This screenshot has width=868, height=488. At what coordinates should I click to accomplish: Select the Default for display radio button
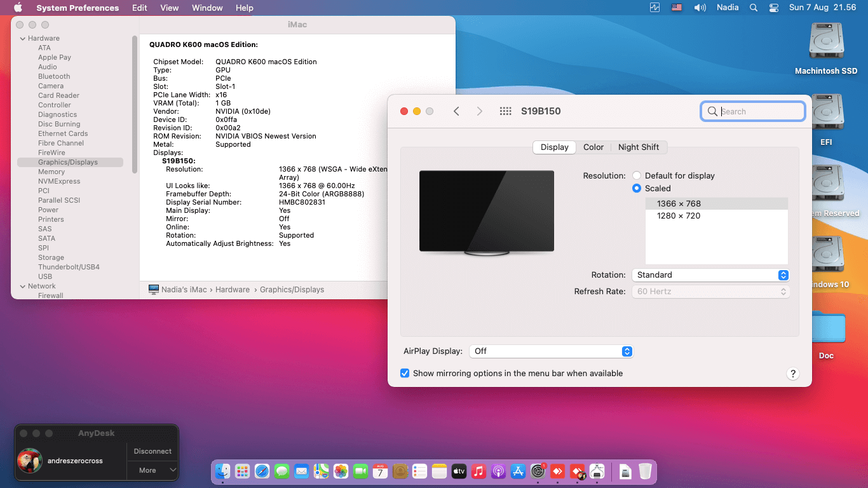click(x=637, y=176)
